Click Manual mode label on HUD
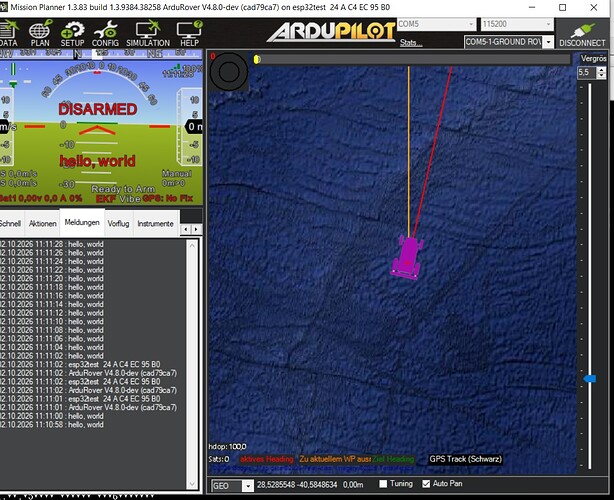The height and width of the screenshot is (500, 614). (177, 173)
